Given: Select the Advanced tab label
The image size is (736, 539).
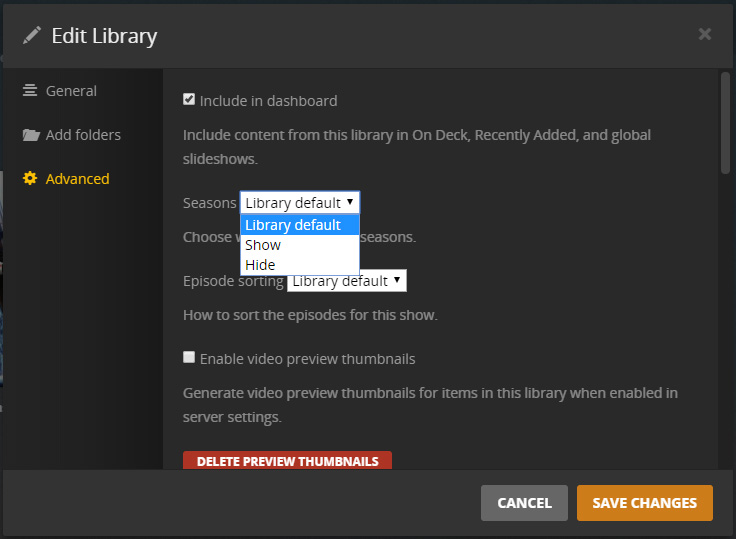Looking at the screenshot, I should coord(77,179).
